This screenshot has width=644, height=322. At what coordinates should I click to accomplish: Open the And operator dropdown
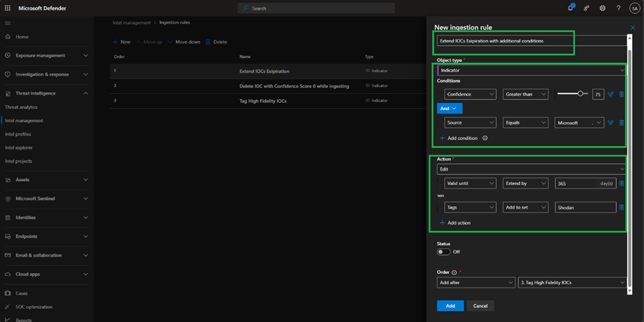450,108
